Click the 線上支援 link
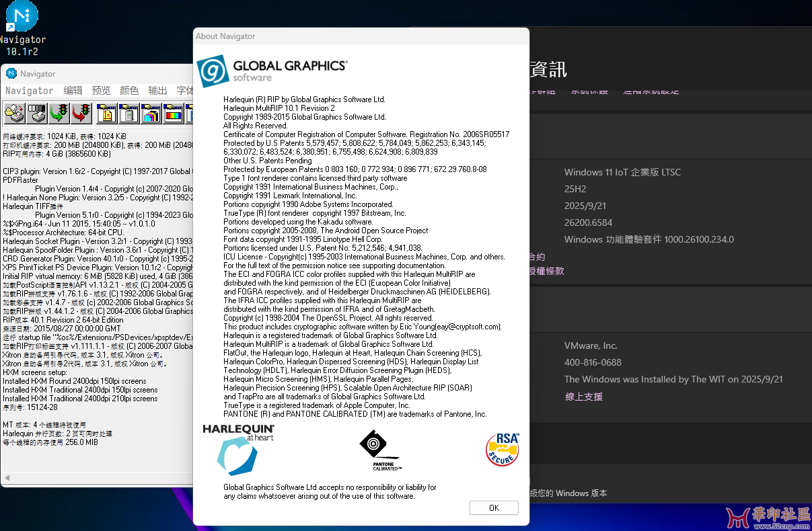Screen dimensions: 812x531 [x=583, y=397]
